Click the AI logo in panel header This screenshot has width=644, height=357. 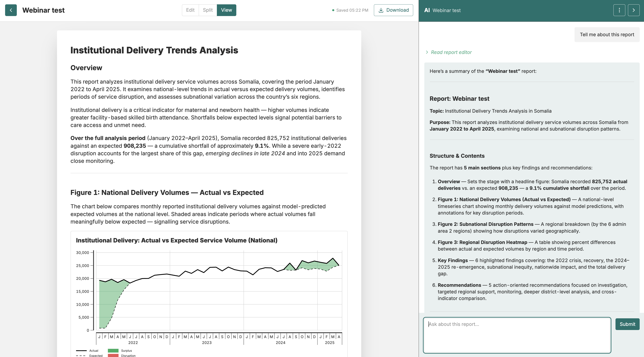coord(427,10)
